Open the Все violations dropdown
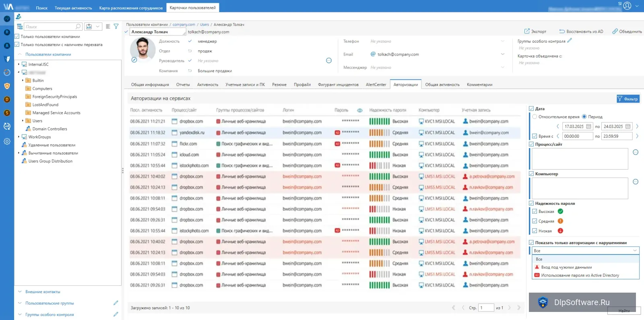Viewport: 644px width, 320px height. 585,250
